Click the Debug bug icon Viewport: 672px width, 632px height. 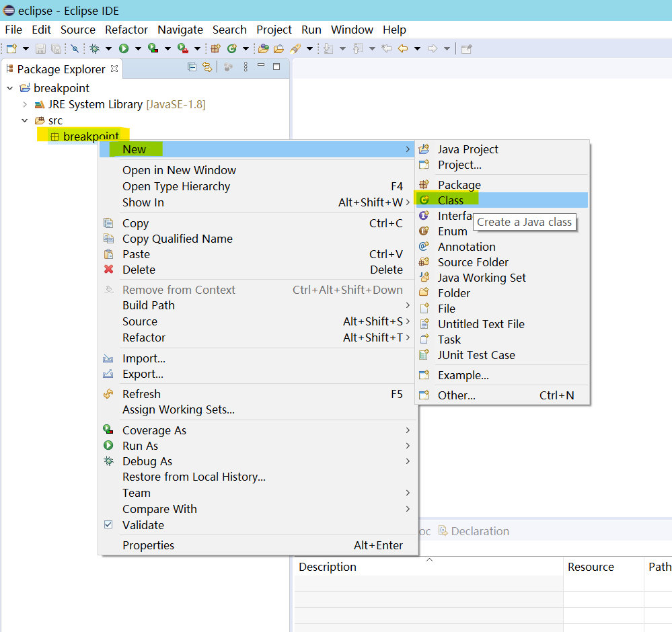(x=95, y=49)
